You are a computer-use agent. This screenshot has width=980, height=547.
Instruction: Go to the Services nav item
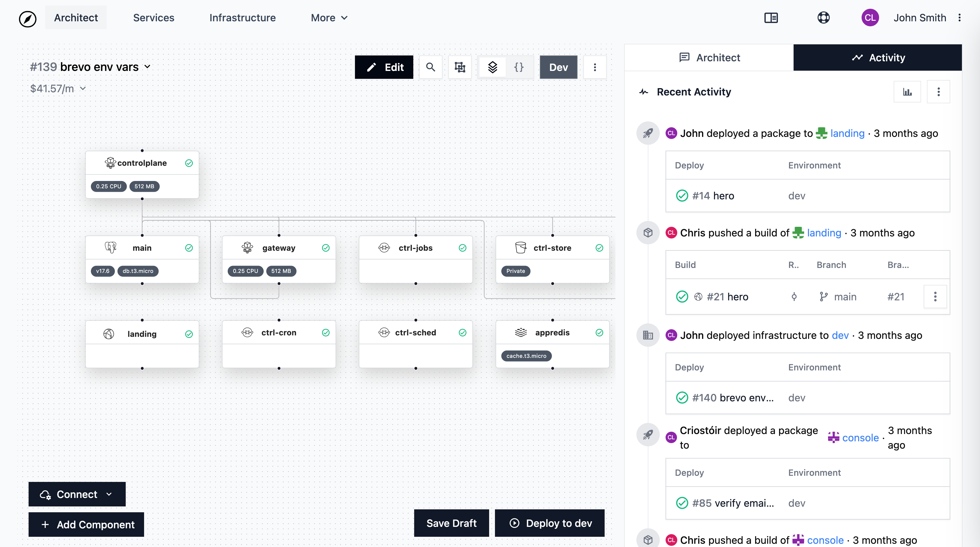pos(153,18)
